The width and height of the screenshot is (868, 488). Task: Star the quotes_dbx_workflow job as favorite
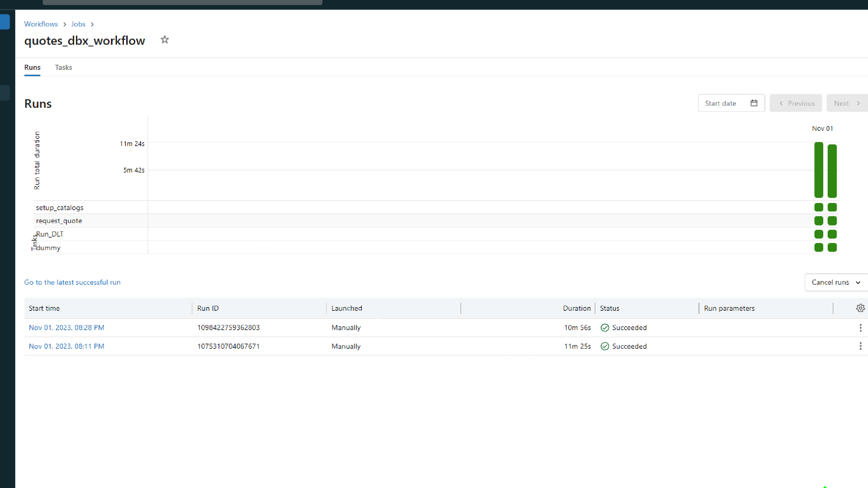[164, 40]
